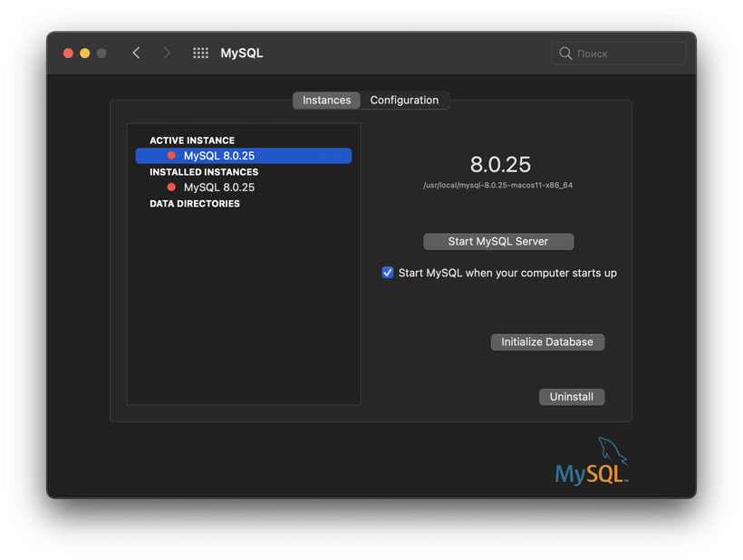The width and height of the screenshot is (743, 560).
Task: Close the MySQL preferences window
Action: [68, 53]
